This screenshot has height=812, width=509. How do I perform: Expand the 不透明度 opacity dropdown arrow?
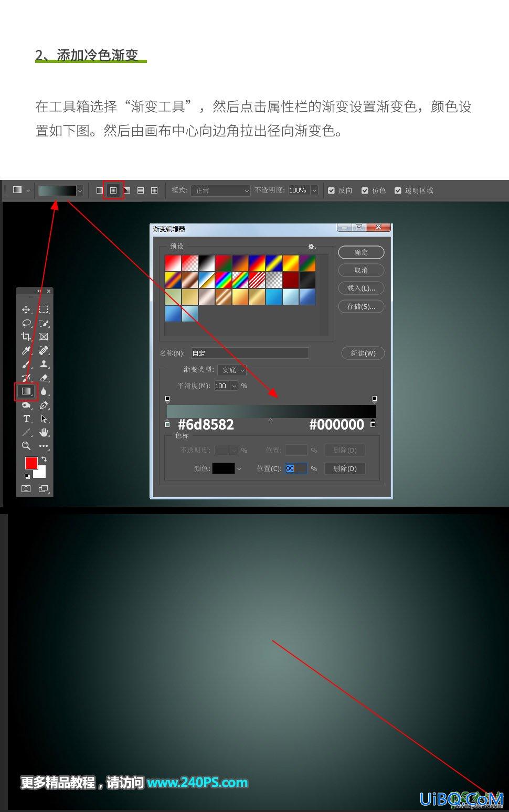pos(314,190)
